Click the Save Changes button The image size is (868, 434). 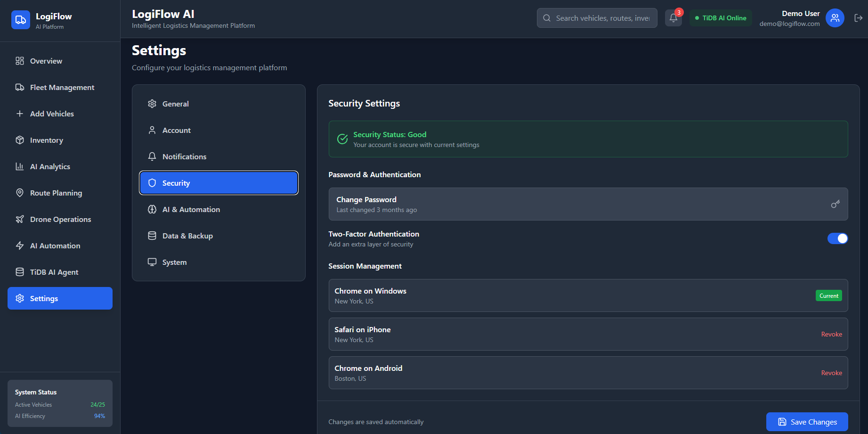[807, 422]
